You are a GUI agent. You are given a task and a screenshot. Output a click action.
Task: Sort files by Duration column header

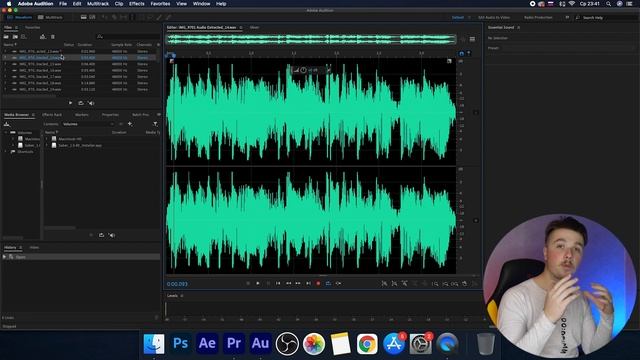point(85,44)
